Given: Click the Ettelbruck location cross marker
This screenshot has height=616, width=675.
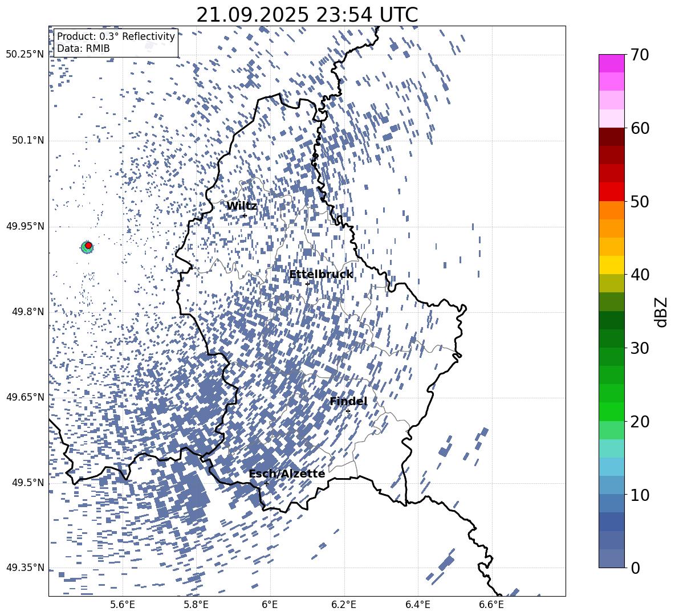Looking at the screenshot, I should pyautogui.click(x=307, y=284).
